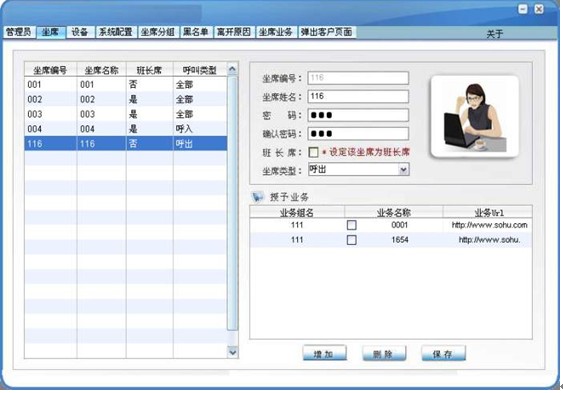
Task: Open the 系统配置 tab
Action: 116,32
